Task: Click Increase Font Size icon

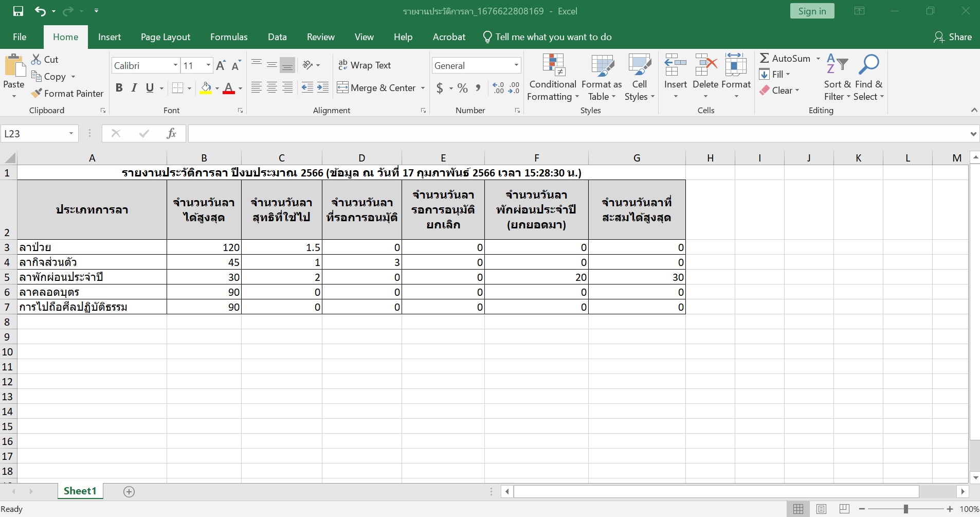Action: point(221,65)
